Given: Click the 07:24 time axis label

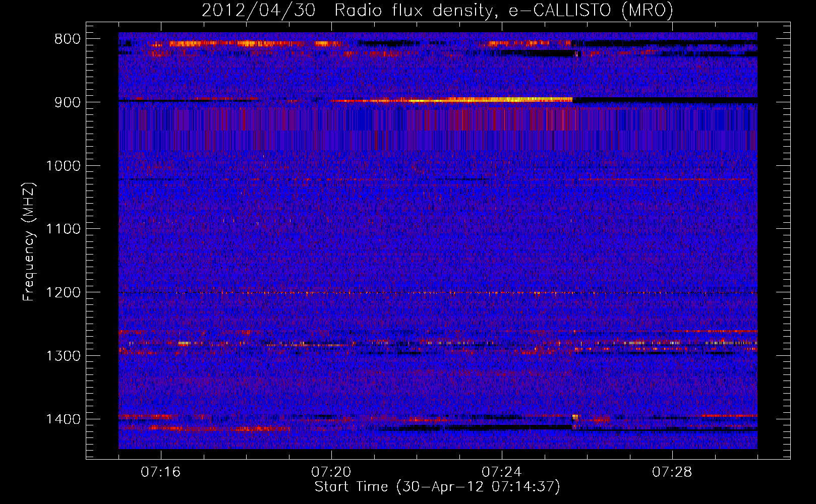Looking at the screenshot, I should [x=502, y=472].
